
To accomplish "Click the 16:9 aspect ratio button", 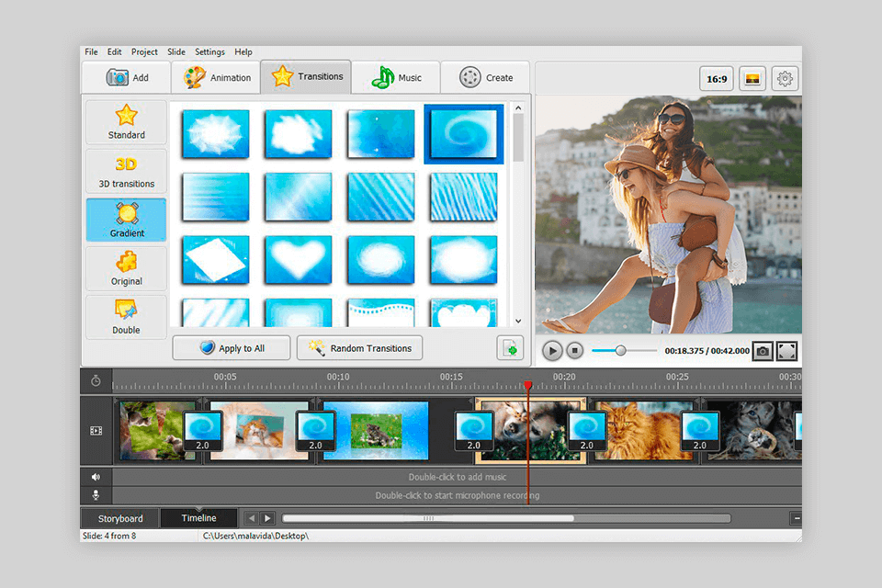I will click(717, 79).
